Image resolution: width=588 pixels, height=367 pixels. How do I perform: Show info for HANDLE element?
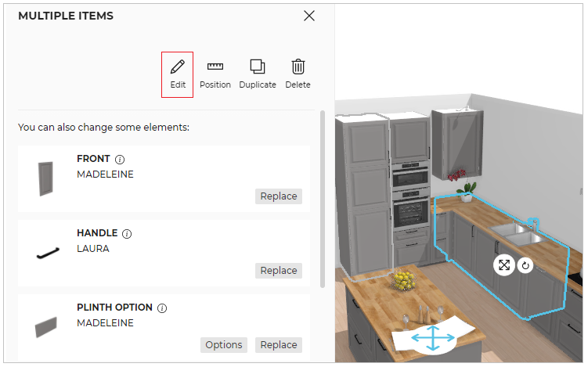[x=127, y=234]
